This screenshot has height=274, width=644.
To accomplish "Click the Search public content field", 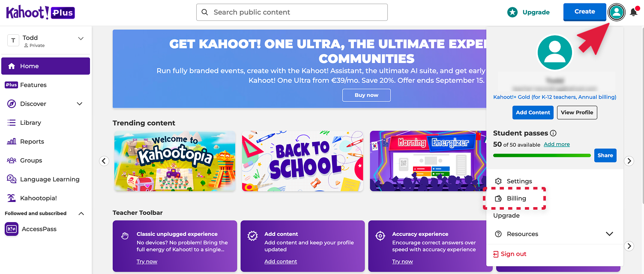I will (292, 12).
